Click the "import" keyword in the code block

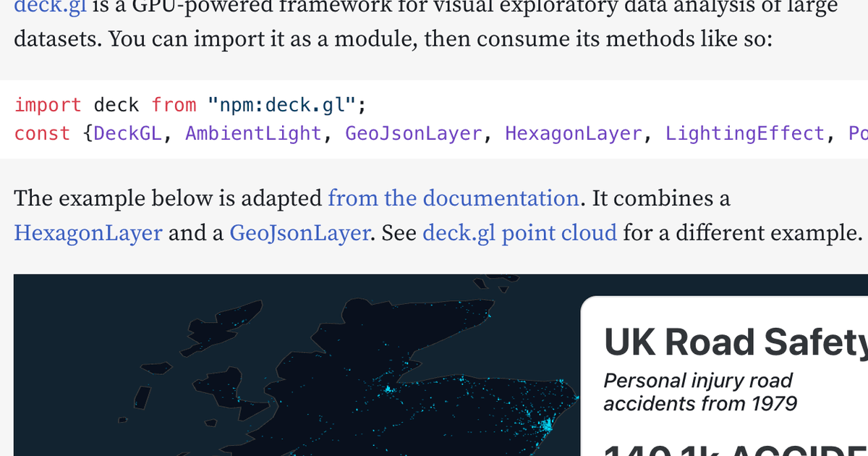pyautogui.click(x=48, y=105)
